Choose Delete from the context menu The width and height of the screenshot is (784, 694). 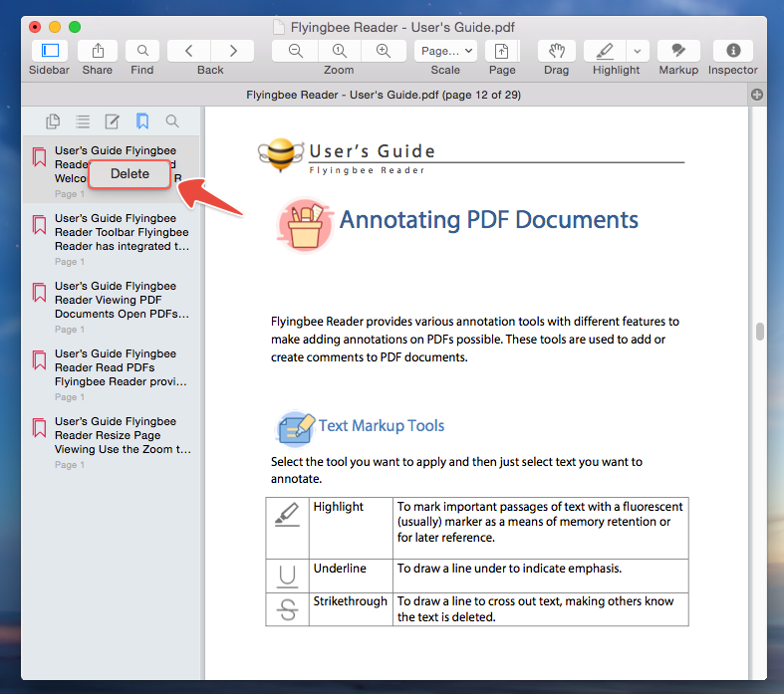pyautogui.click(x=130, y=174)
